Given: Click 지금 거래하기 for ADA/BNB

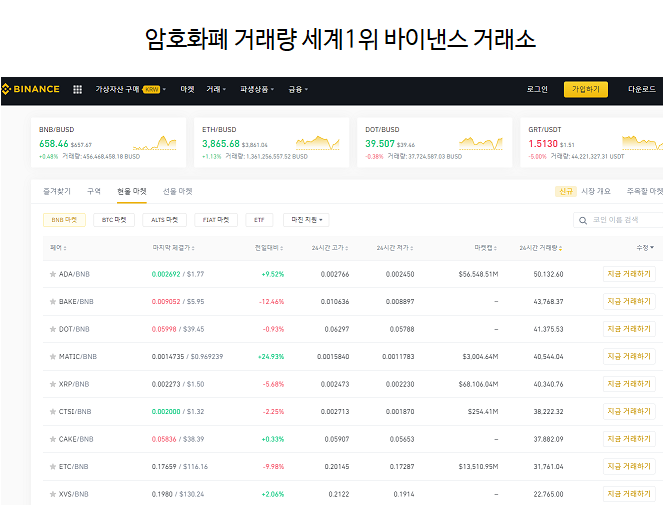Looking at the screenshot, I should click(x=629, y=274).
